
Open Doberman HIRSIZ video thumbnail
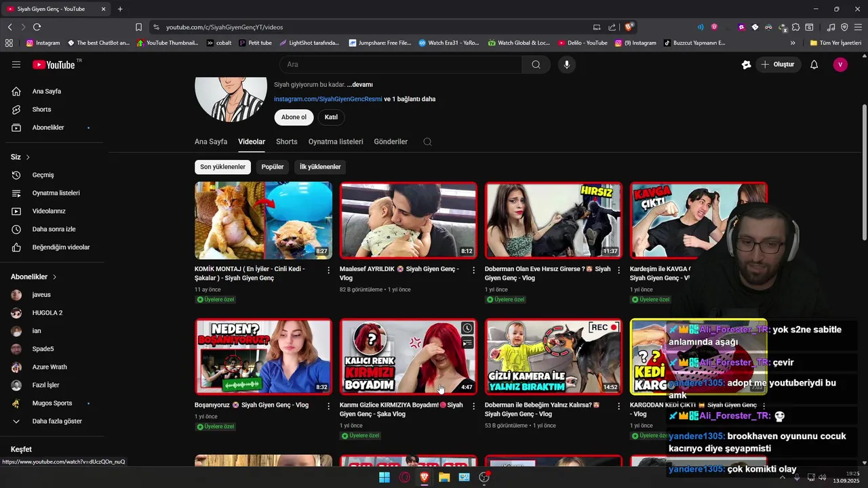point(553,220)
